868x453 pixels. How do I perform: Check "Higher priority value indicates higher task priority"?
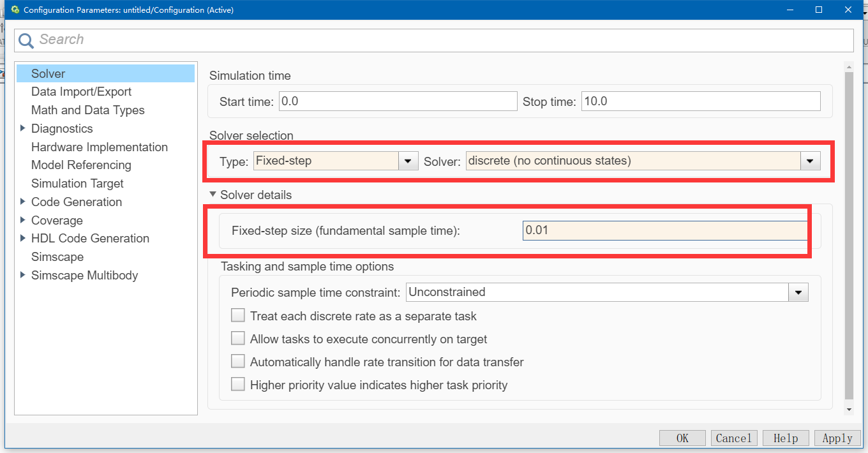(237, 383)
